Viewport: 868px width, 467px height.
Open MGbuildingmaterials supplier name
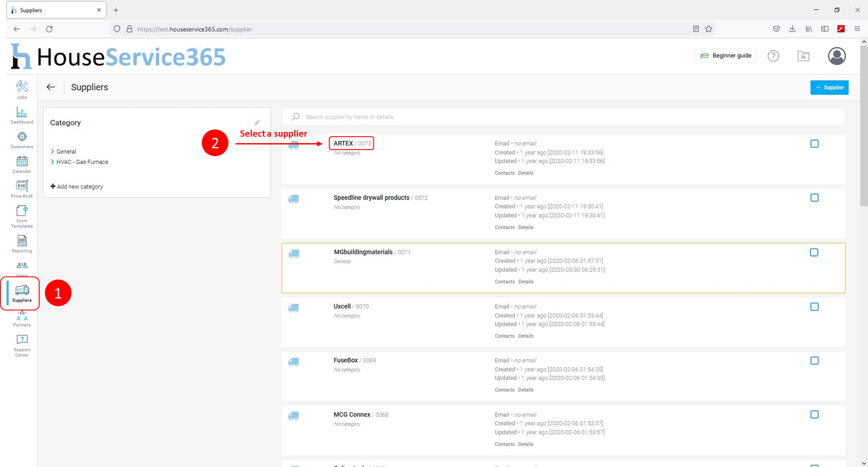pos(363,252)
